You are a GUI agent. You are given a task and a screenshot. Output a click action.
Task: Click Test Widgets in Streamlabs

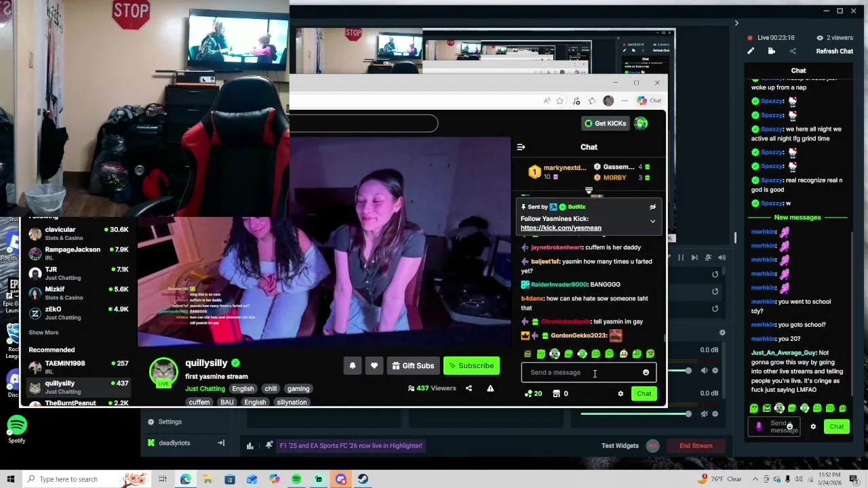coord(620,445)
